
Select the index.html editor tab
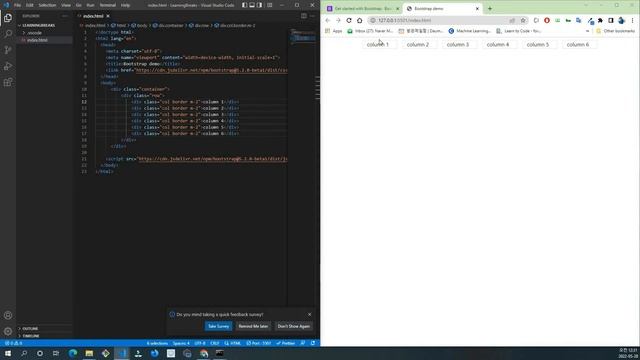click(x=93, y=16)
